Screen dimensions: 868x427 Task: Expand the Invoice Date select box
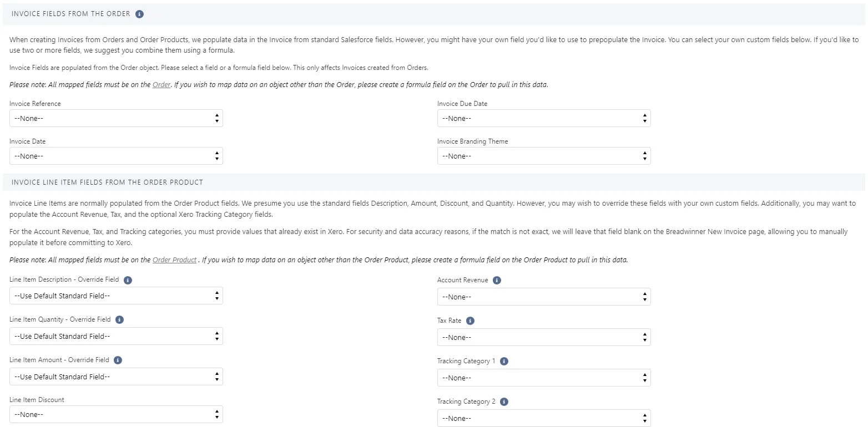pos(116,156)
